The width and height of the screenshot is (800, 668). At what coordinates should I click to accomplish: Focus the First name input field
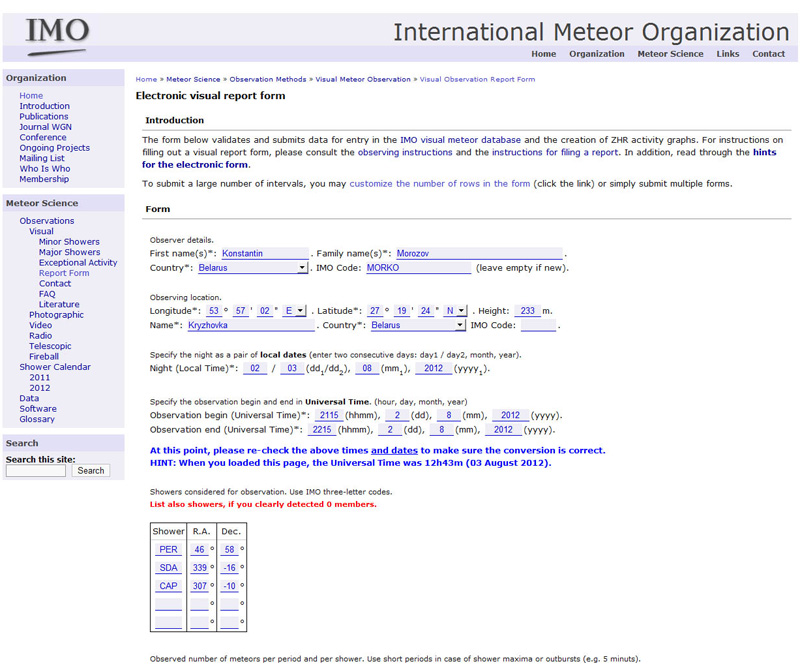click(x=263, y=254)
